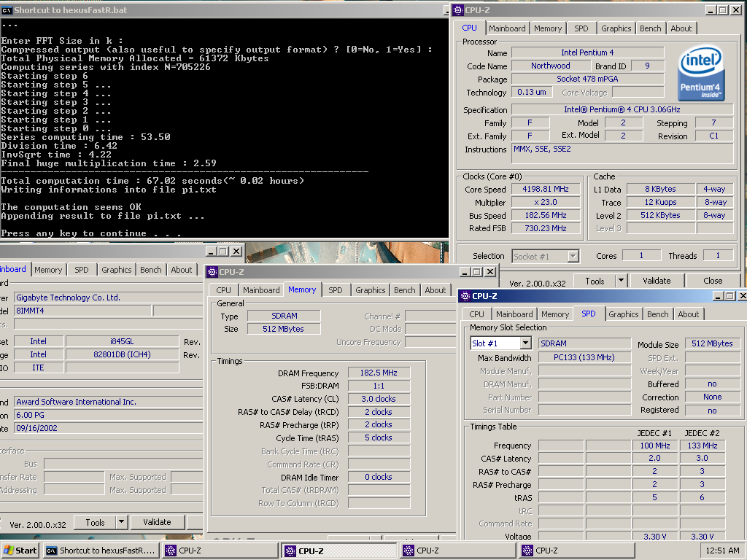Click Tools button in CPU window
This screenshot has height=560, width=747.
pyautogui.click(x=595, y=281)
